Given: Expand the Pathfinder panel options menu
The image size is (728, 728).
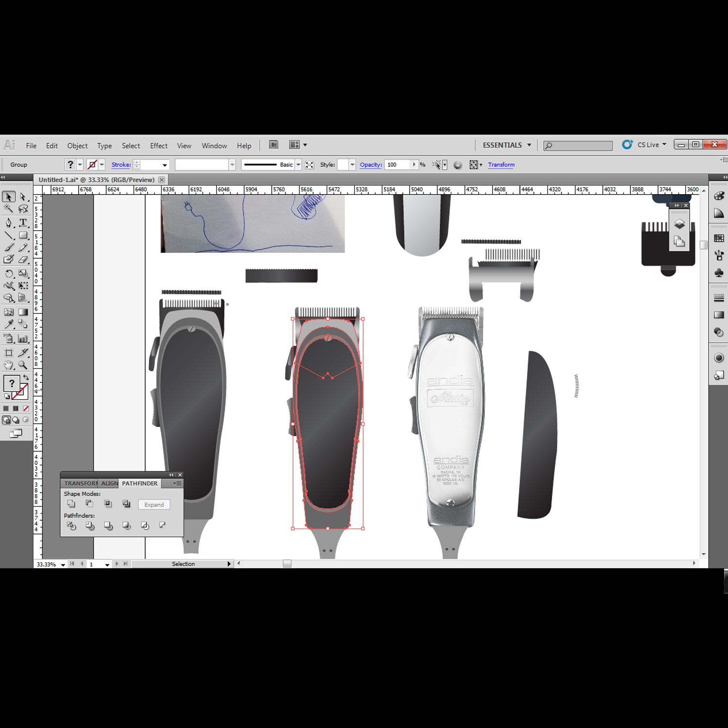Looking at the screenshot, I should [x=177, y=483].
